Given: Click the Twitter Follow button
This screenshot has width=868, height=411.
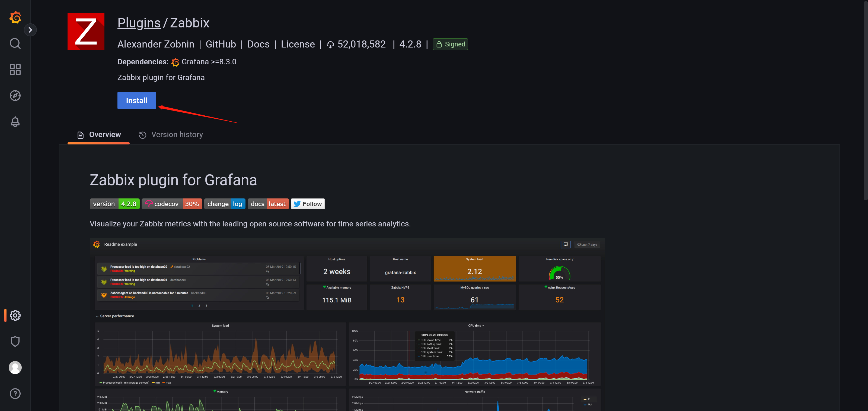Looking at the screenshot, I should (308, 204).
